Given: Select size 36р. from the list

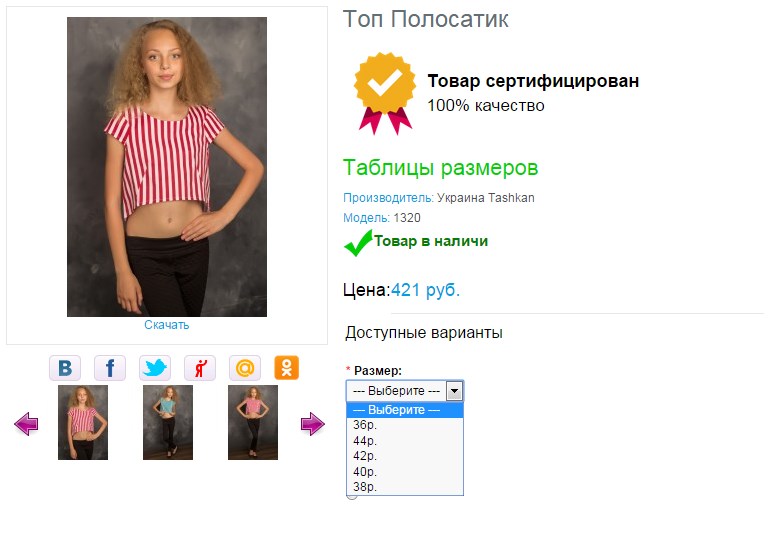Looking at the screenshot, I should 364,424.
